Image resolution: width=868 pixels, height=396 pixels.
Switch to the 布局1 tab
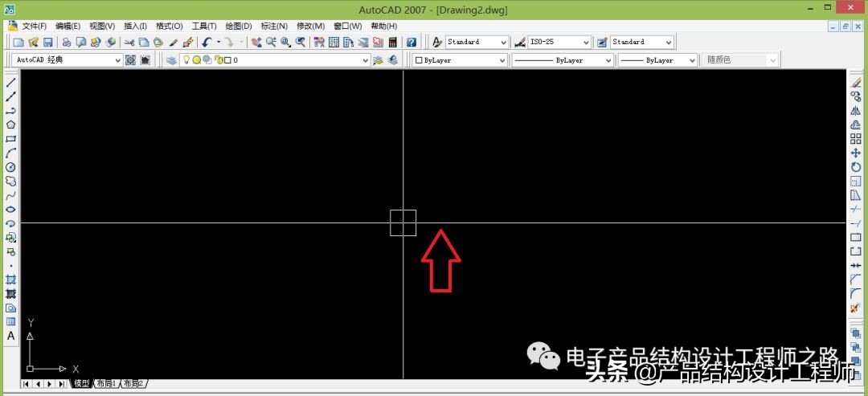(x=106, y=383)
